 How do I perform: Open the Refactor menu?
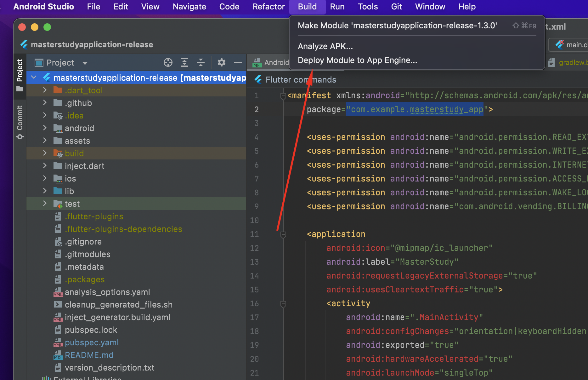click(x=269, y=7)
